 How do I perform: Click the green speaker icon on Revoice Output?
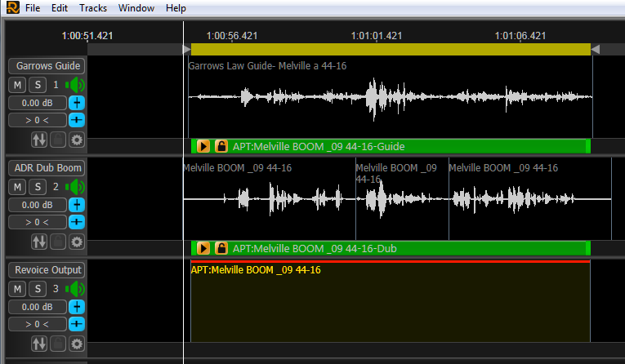point(76,289)
